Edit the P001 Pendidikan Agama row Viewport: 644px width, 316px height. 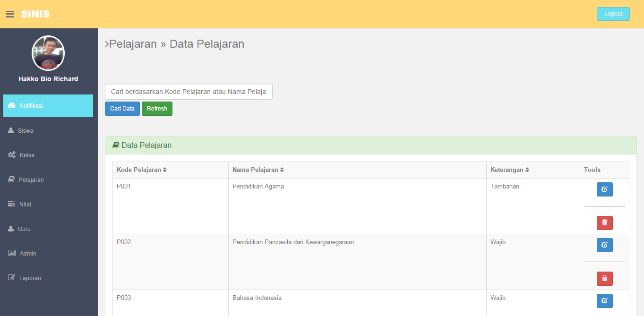pos(605,189)
